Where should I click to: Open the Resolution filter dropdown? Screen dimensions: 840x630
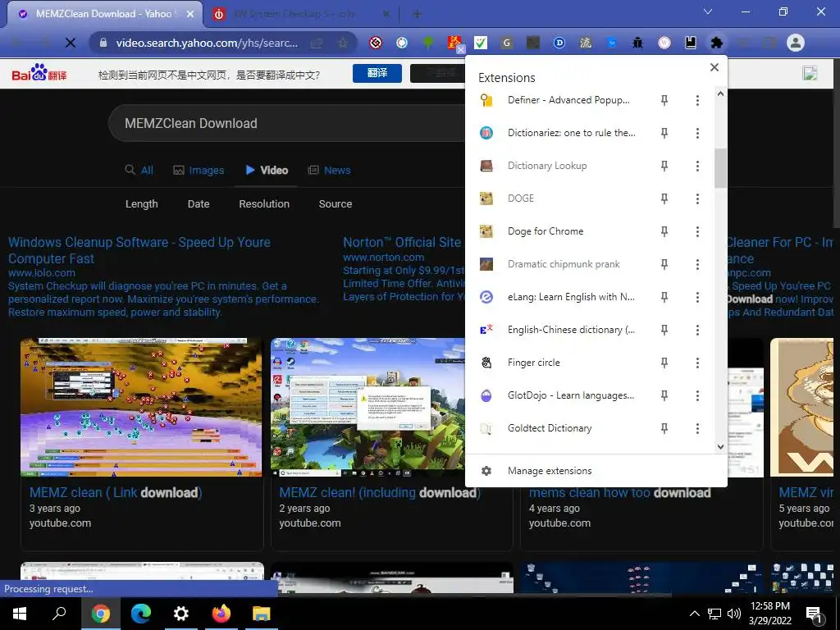point(264,203)
